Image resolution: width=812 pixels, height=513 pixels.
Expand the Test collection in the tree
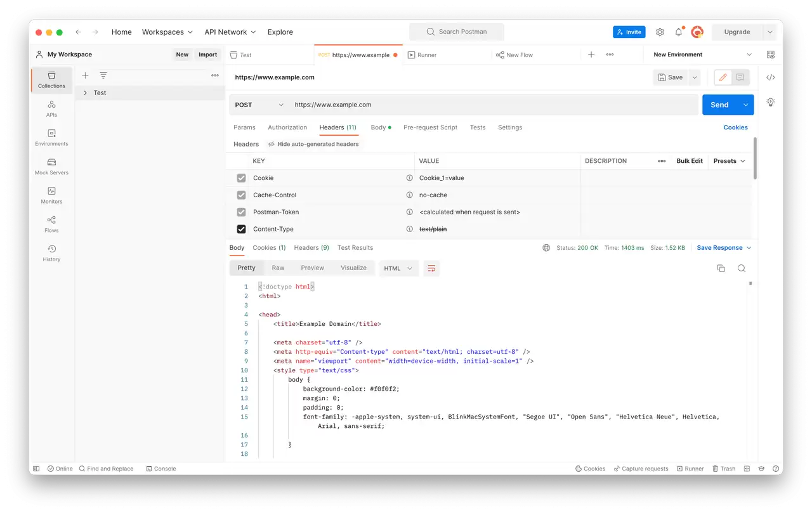click(x=85, y=93)
